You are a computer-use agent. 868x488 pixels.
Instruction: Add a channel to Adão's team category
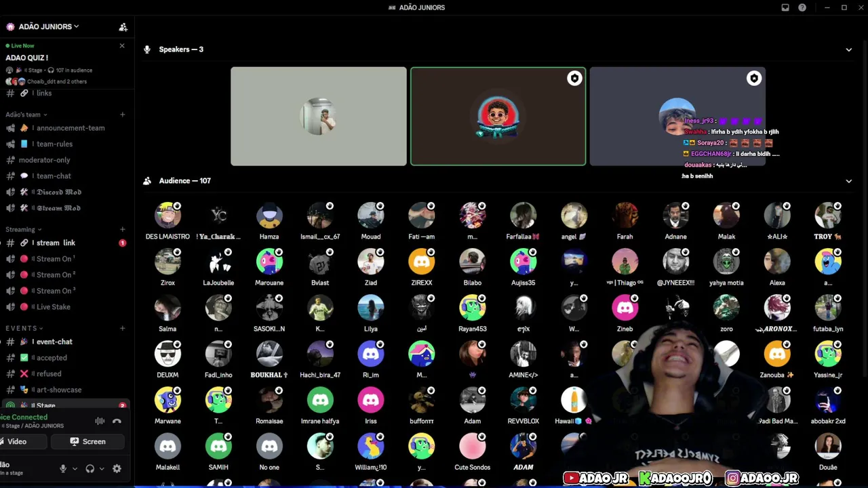(x=122, y=115)
